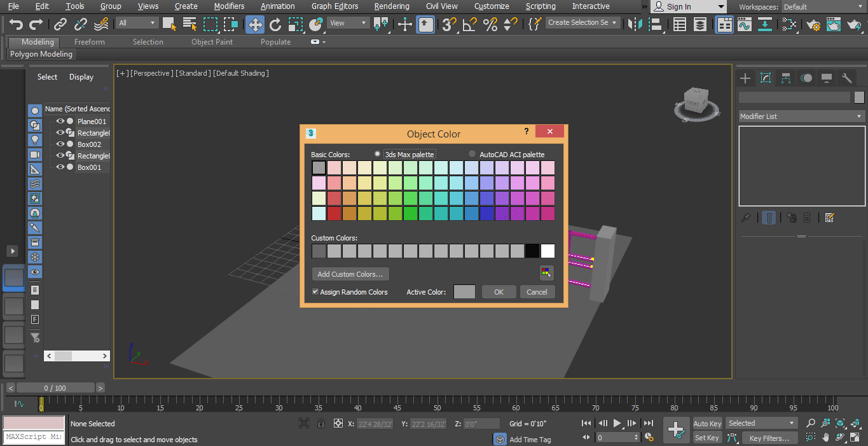This screenshot has height=446, width=868.
Task: Select the Select and Move tool
Action: click(x=254, y=24)
